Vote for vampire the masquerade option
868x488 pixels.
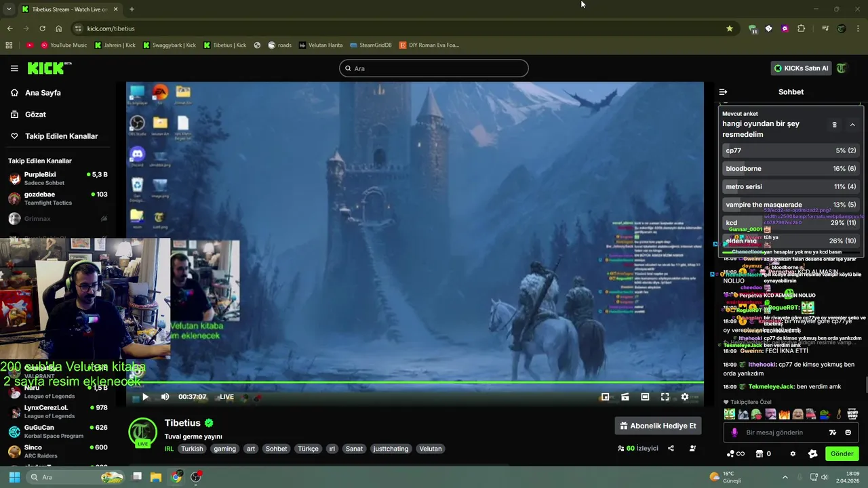click(791, 205)
